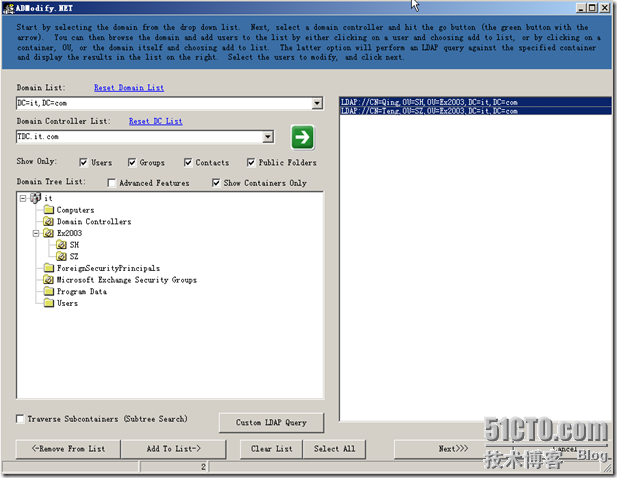Click the Custom LDAP Query button
The image size is (617, 478).
click(x=271, y=423)
